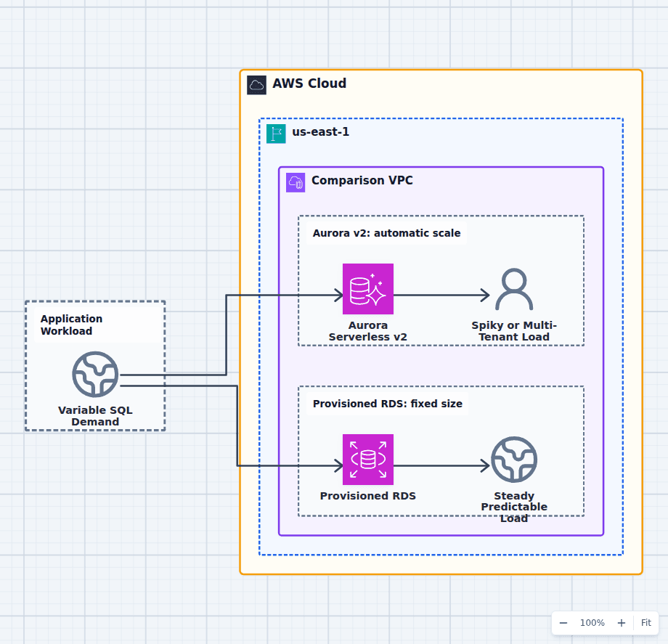Select the AWS Cloud title text
The height and width of the screenshot is (644, 668).
pyautogui.click(x=309, y=83)
